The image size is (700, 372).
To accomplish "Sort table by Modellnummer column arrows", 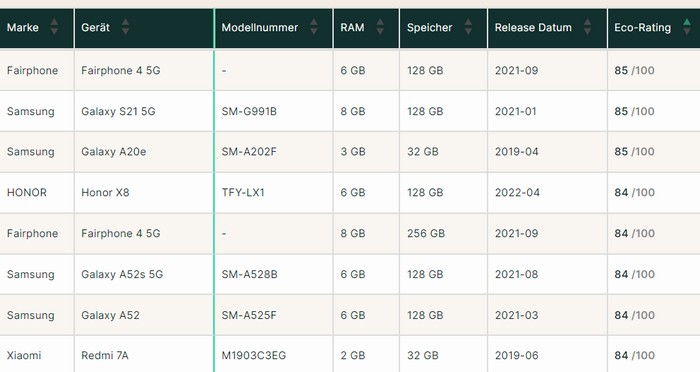I will tap(314, 27).
